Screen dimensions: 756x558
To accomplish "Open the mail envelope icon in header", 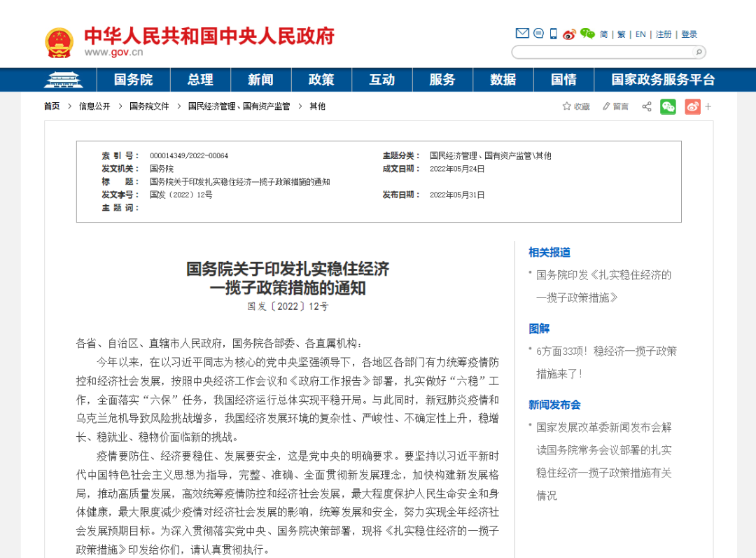I will click(x=522, y=34).
